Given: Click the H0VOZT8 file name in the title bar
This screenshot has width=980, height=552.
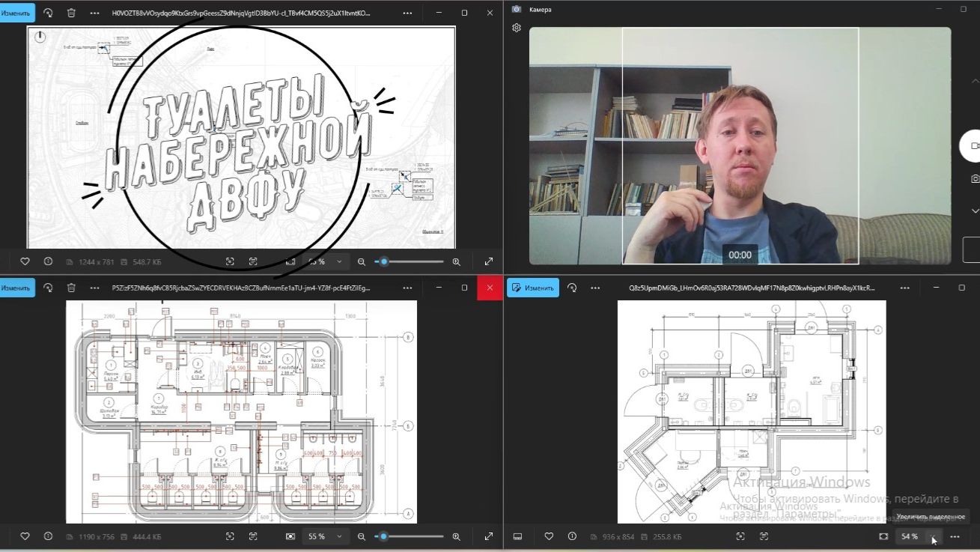Looking at the screenshot, I should click(241, 13).
